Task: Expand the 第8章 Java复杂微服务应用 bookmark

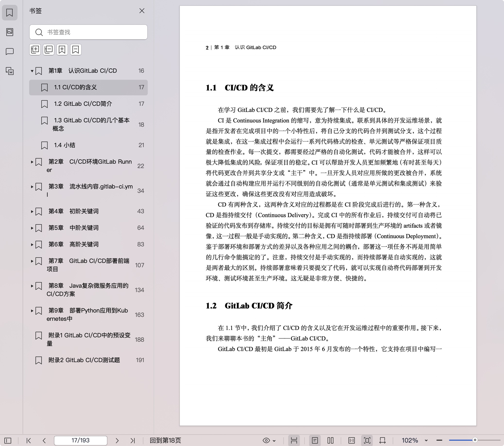Action: pos(32,286)
